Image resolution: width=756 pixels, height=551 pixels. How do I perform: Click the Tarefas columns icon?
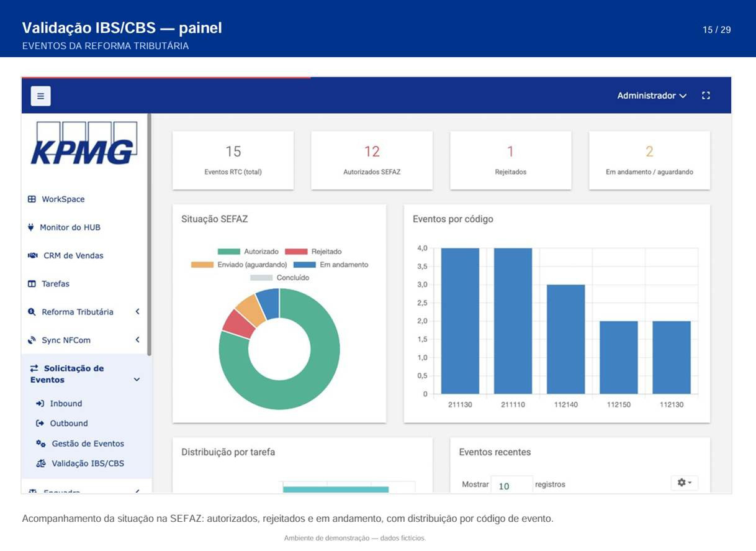(x=32, y=284)
